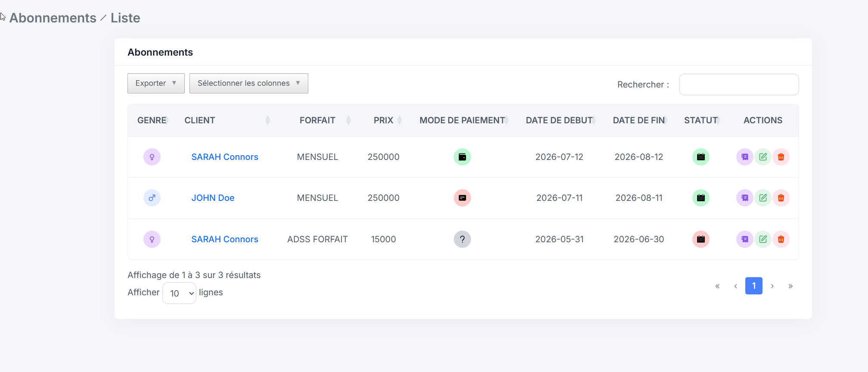Click 'Affichage de 1 à 3 sur 3 résultats' text

(194, 275)
